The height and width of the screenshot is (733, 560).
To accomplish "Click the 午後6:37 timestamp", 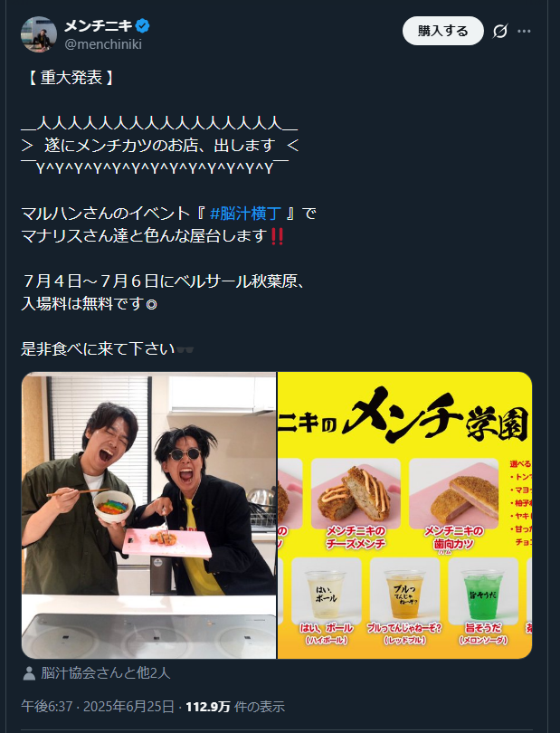I will pos(47,707).
